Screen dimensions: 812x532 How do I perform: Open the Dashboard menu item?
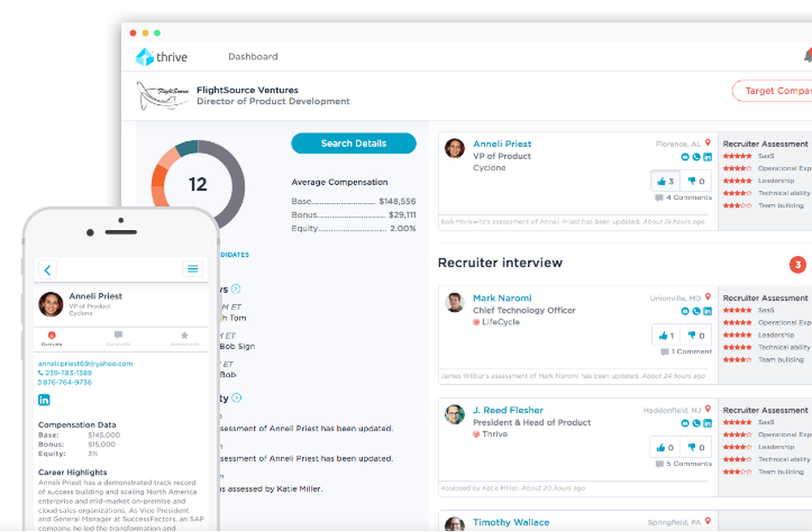[x=253, y=57]
